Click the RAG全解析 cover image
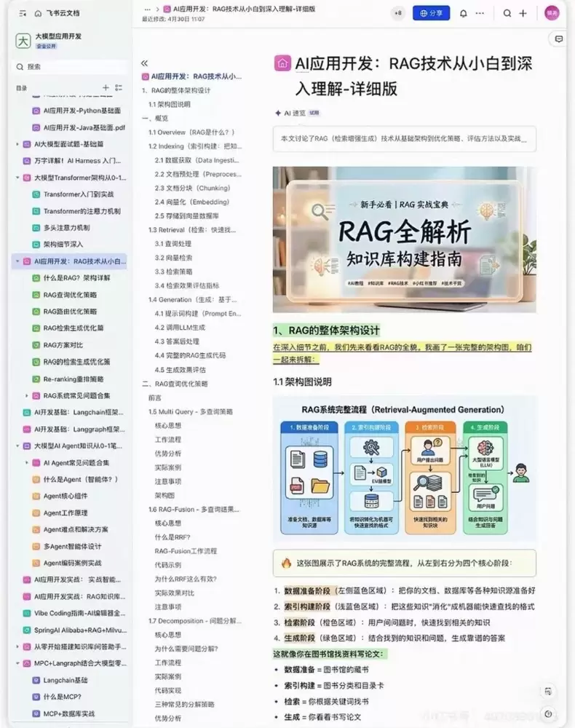Viewport: 575px width, 728px height. click(x=404, y=240)
